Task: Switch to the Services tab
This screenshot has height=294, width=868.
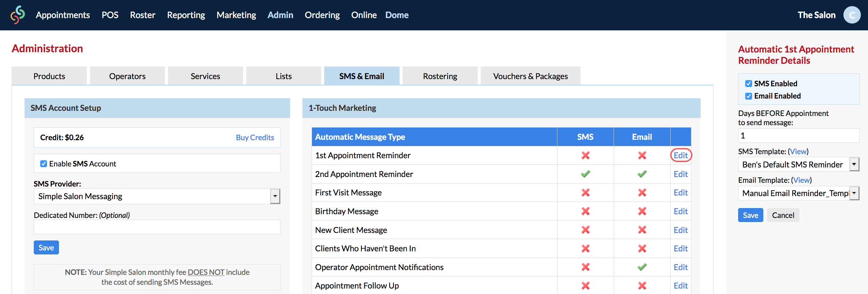Action: tap(205, 76)
